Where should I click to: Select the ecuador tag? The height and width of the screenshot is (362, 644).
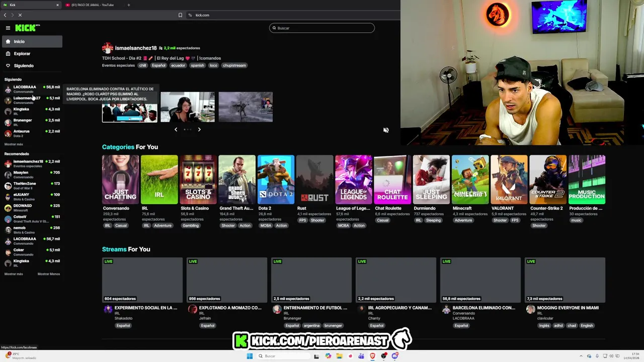178,65
